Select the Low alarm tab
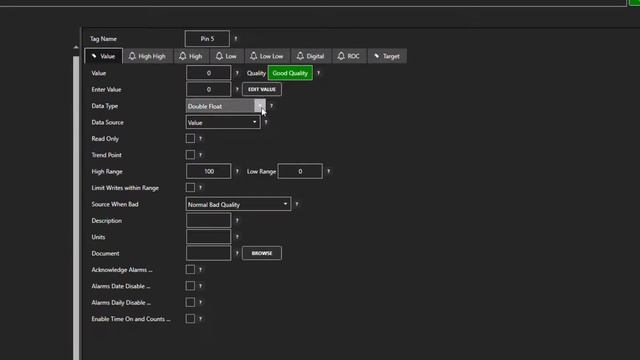Image resolution: width=640 pixels, height=360 pixels. tap(226, 56)
